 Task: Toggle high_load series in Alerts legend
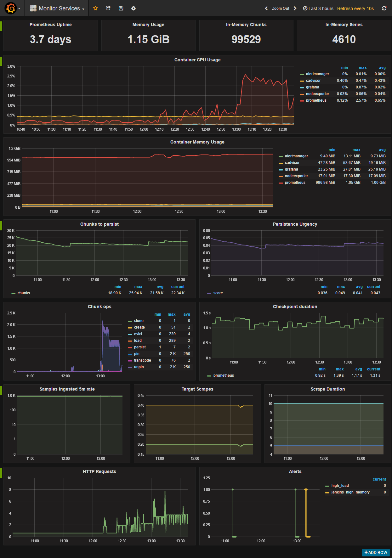340,486
